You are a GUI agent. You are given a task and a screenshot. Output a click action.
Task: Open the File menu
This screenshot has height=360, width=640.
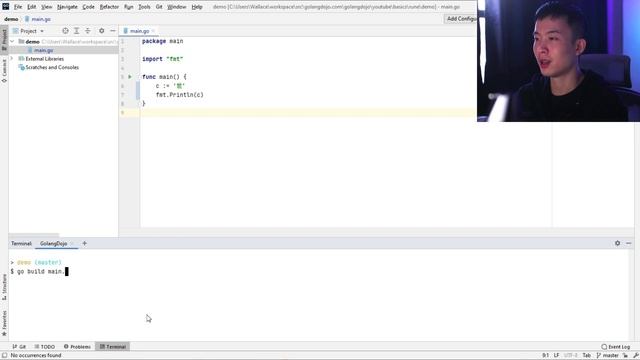[x=18, y=7]
